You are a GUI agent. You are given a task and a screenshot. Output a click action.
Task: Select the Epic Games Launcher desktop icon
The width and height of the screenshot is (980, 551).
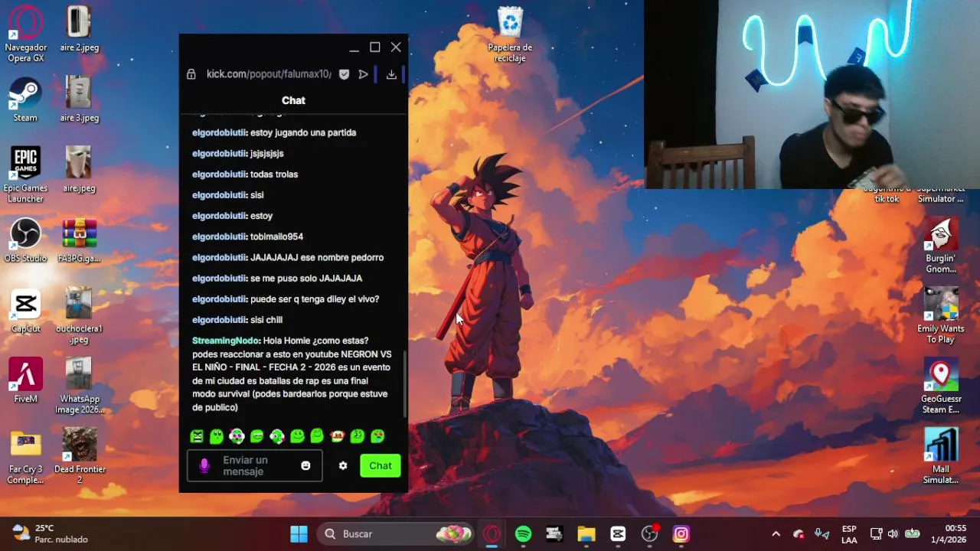25,174
